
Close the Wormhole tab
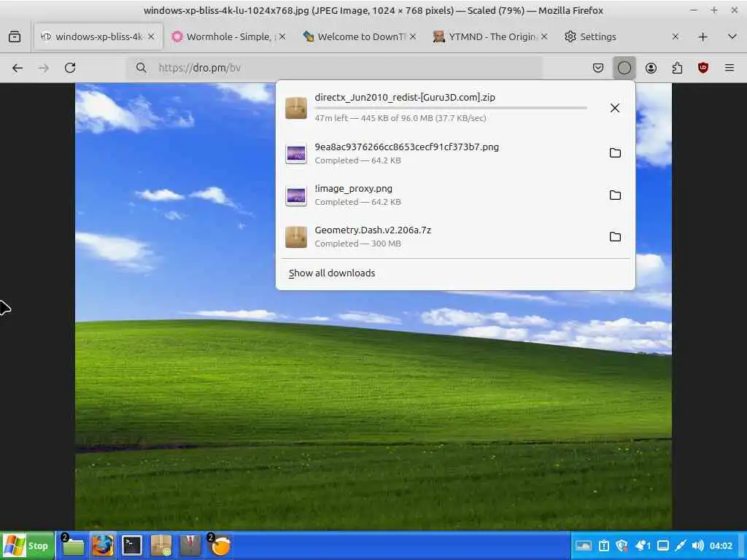[x=282, y=36]
